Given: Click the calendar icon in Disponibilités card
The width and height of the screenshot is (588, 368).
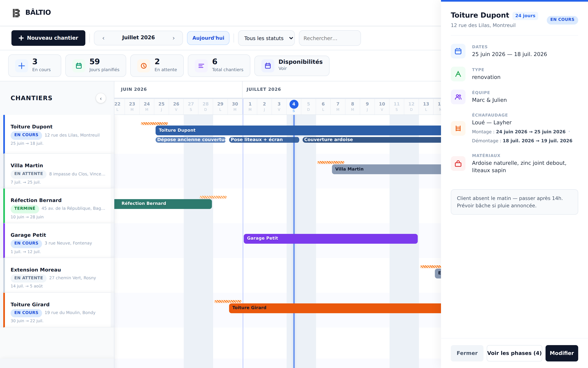Looking at the screenshot, I should point(268,66).
